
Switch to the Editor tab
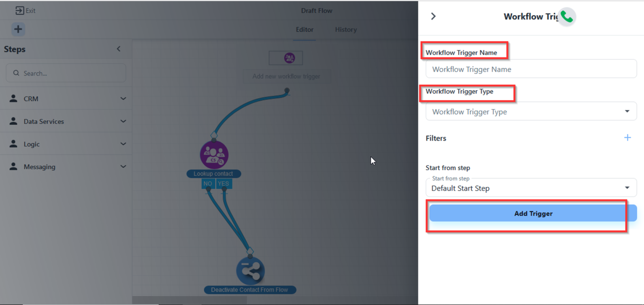305,30
